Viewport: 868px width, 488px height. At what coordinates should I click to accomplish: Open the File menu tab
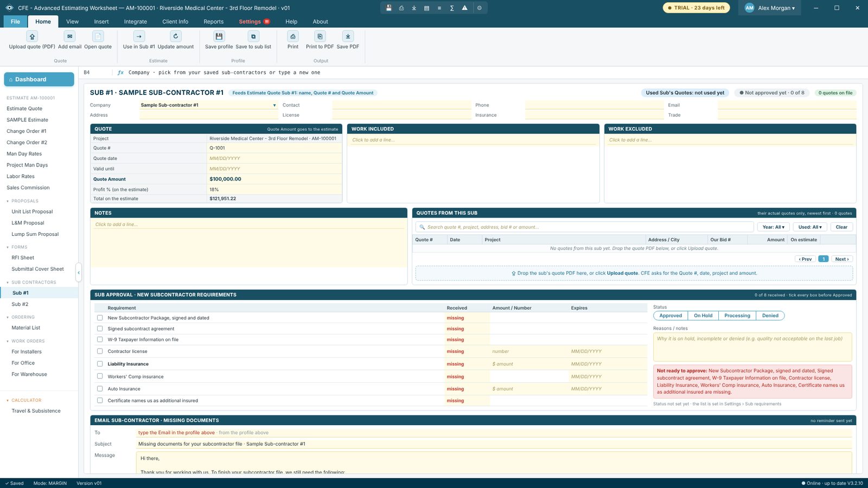[x=15, y=22]
